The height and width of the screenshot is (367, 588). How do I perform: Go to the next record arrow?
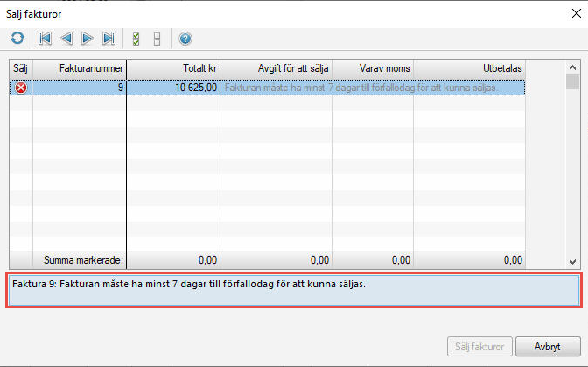pos(87,39)
